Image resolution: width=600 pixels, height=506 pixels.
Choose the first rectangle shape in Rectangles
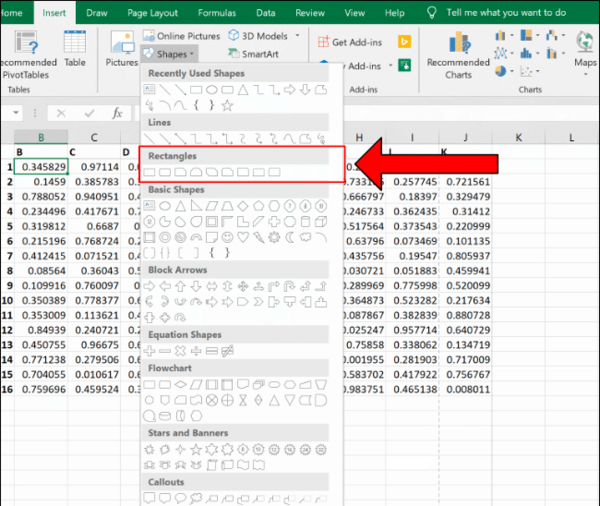click(149, 172)
